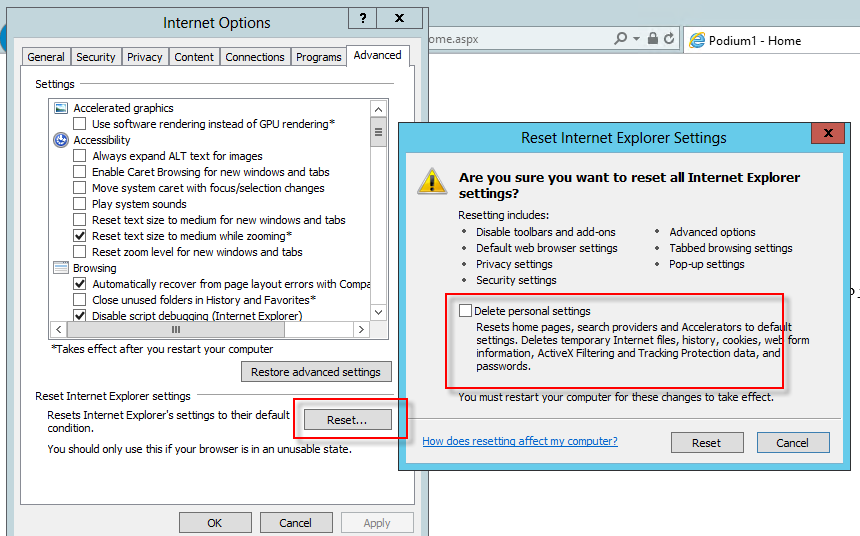Image resolution: width=860 pixels, height=536 pixels.
Task: Enable Play system sounds checkbox
Action: pos(80,204)
